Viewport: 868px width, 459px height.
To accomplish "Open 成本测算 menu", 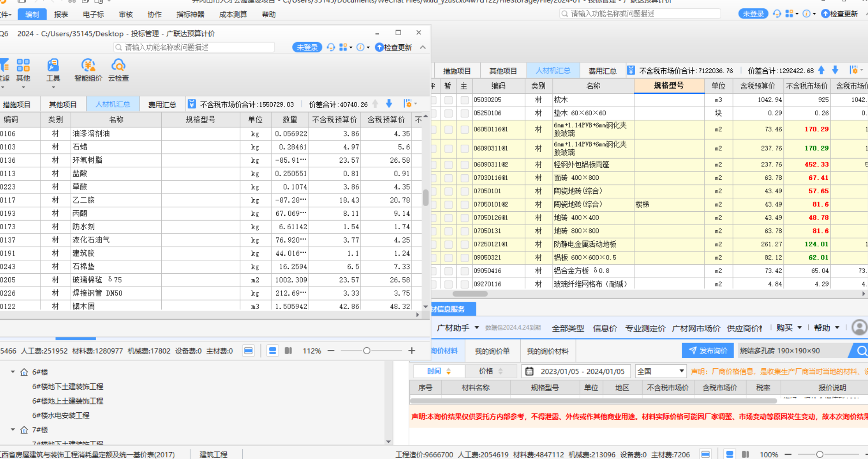I will click(233, 14).
